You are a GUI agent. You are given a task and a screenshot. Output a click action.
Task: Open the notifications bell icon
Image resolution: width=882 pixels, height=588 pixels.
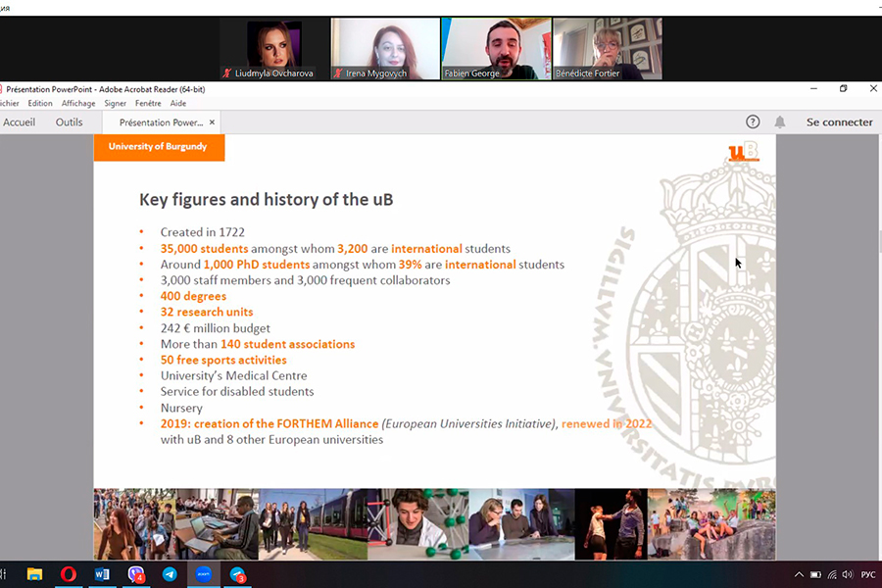780,122
